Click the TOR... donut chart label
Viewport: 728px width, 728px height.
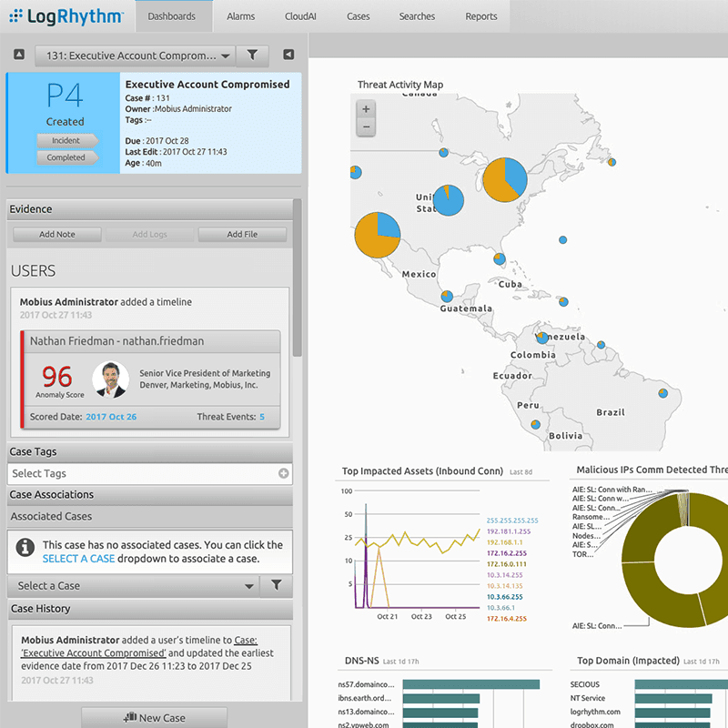[582, 554]
